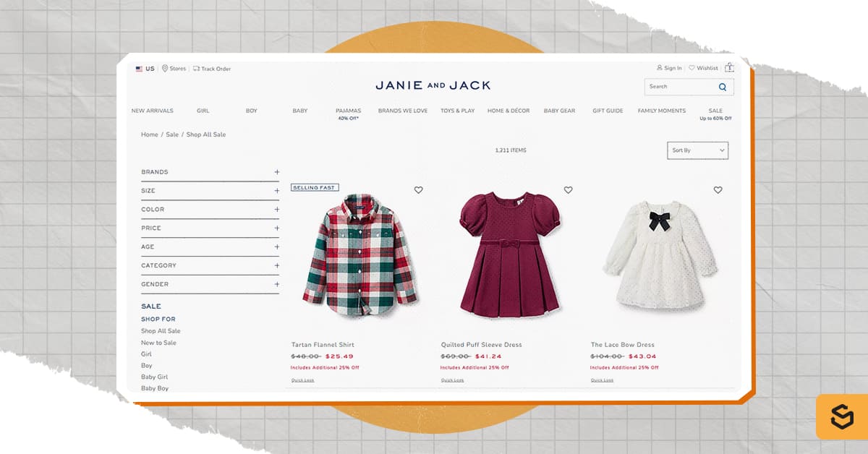The image size is (868, 454).
Task: Click Baby Boy sidebar link
Action: pos(155,389)
